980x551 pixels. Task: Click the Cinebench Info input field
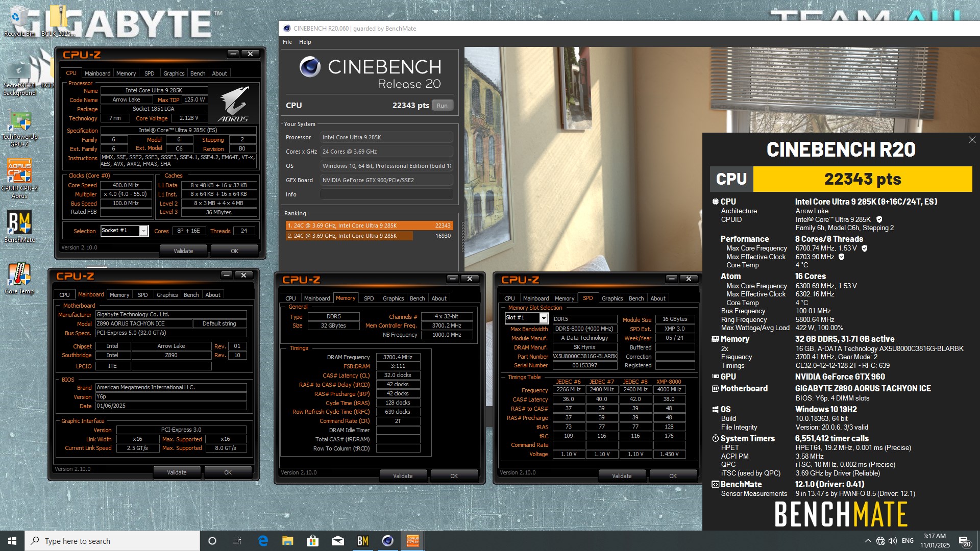point(386,194)
